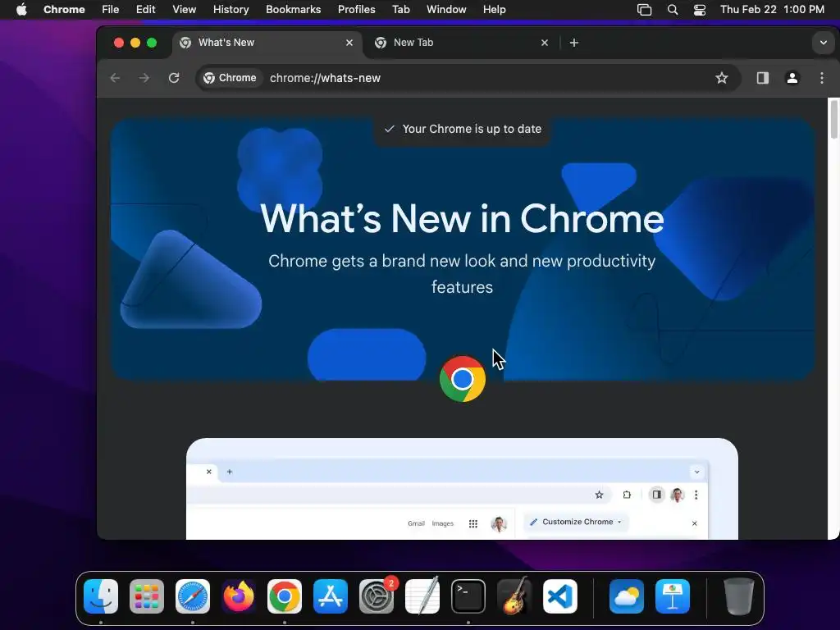Open the Tab menu
Image resolution: width=840 pixels, height=630 pixels.
click(400, 10)
